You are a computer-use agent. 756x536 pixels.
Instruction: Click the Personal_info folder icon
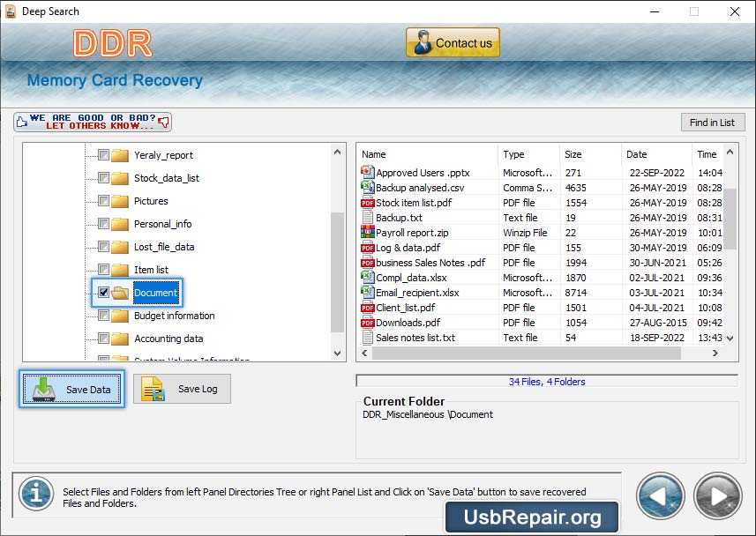coord(120,224)
